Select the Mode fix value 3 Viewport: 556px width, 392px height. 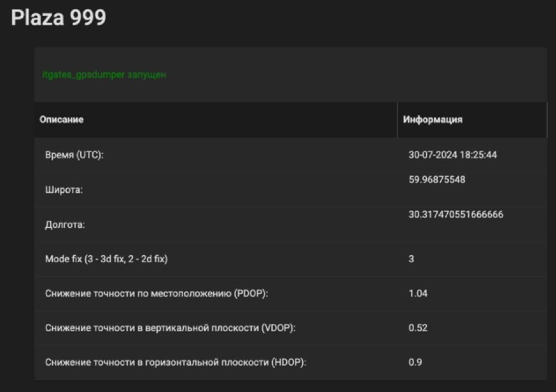[411, 259]
